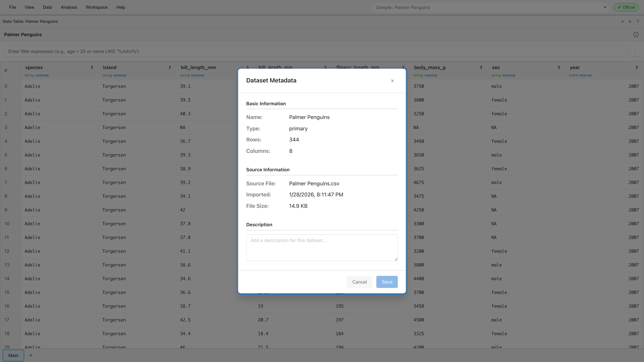
Task: Open the Analysis menu
Action: pyautogui.click(x=69, y=7)
